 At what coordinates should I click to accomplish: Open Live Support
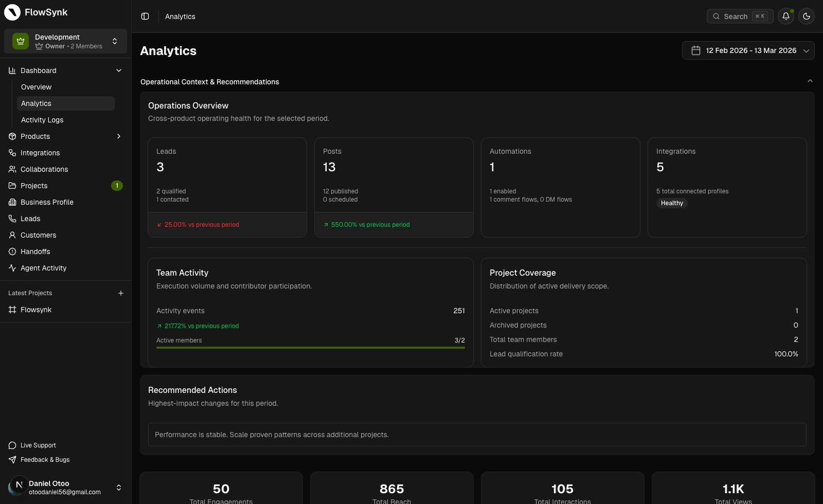[x=38, y=445]
